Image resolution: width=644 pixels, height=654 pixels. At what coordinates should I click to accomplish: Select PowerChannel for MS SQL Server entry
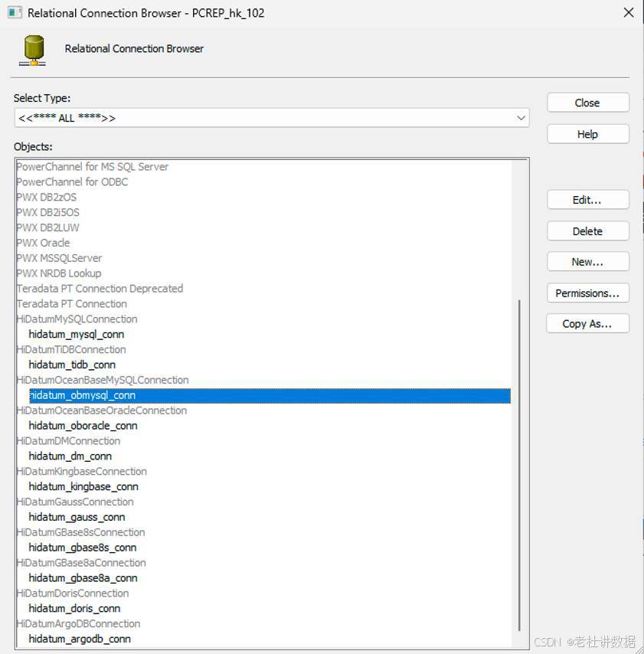coord(92,167)
